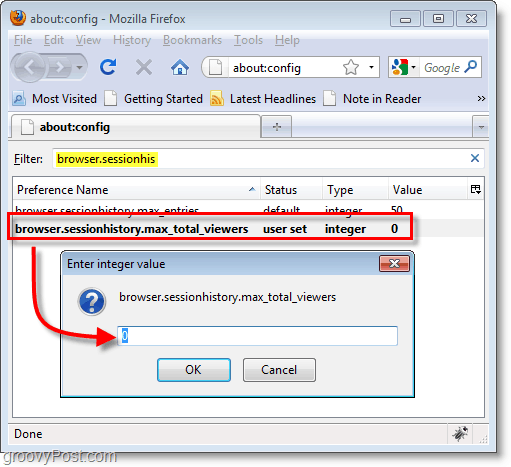Open the recent pages history dropdown
The width and height of the screenshot is (511, 467).
[79, 68]
